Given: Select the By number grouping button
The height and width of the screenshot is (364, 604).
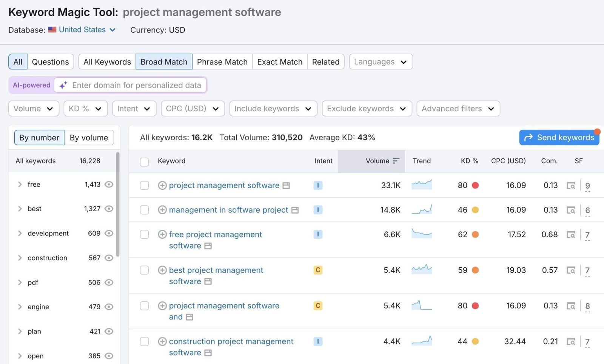Looking at the screenshot, I should (39, 138).
